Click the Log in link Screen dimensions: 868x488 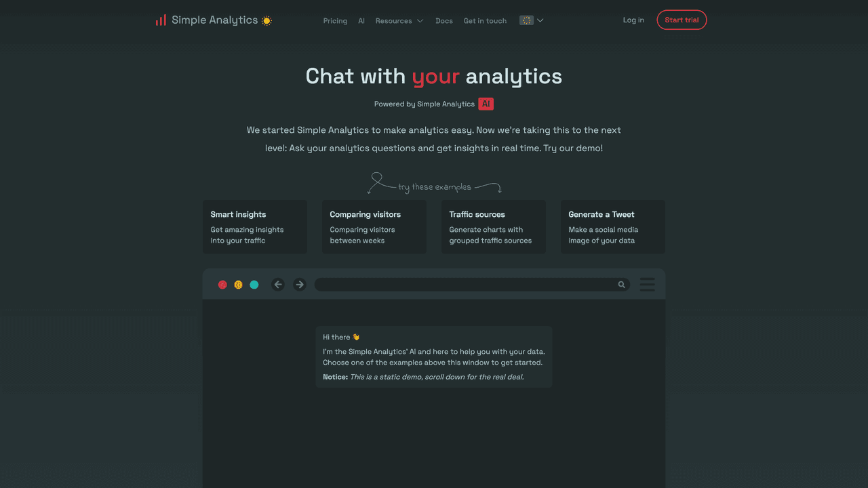point(633,20)
